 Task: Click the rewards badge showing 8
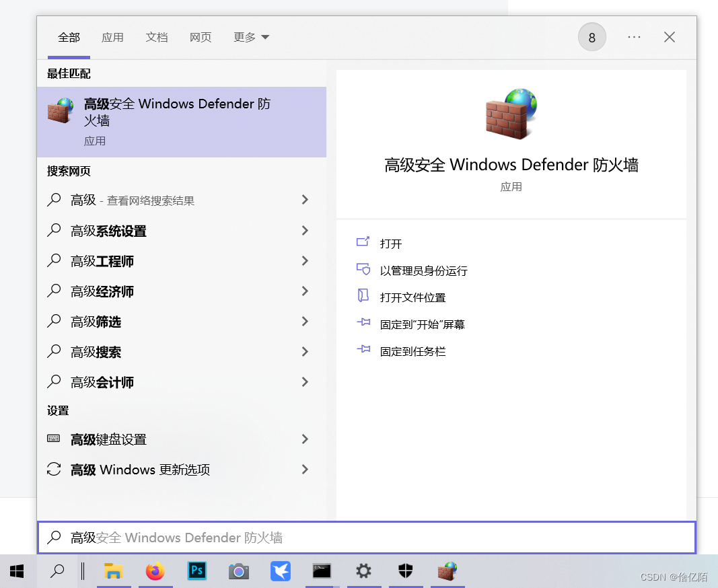click(591, 37)
